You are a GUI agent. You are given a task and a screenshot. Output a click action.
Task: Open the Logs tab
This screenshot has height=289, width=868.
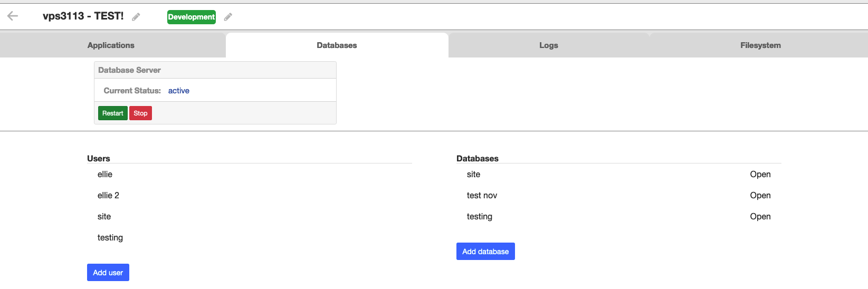(549, 45)
